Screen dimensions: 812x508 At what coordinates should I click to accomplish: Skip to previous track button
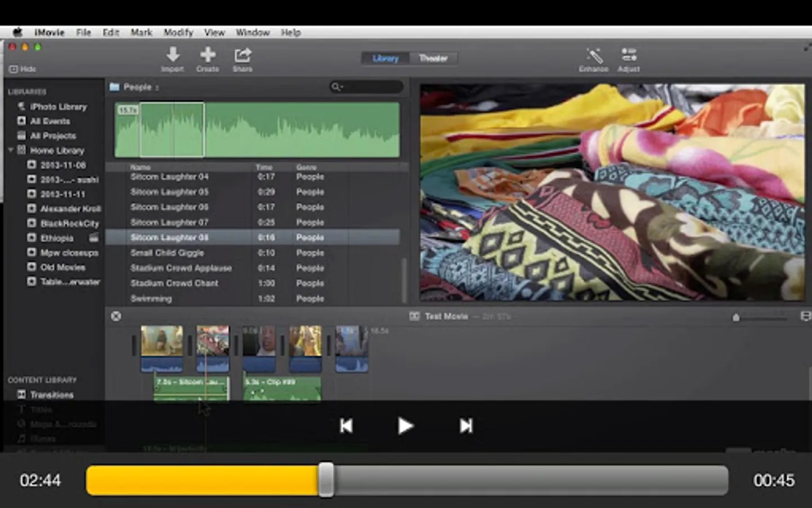click(x=346, y=426)
